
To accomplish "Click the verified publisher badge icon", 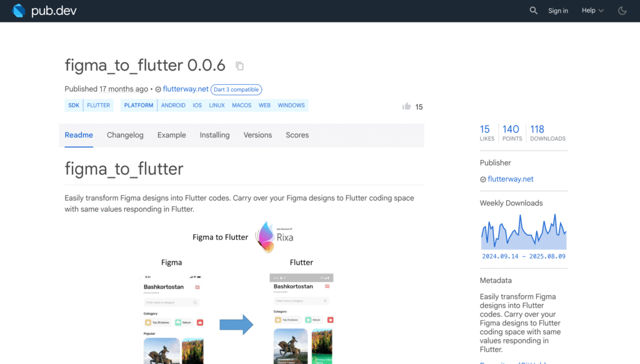I will [158, 89].
